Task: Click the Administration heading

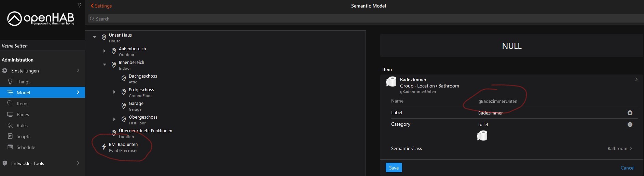Action: pos(18,60)
